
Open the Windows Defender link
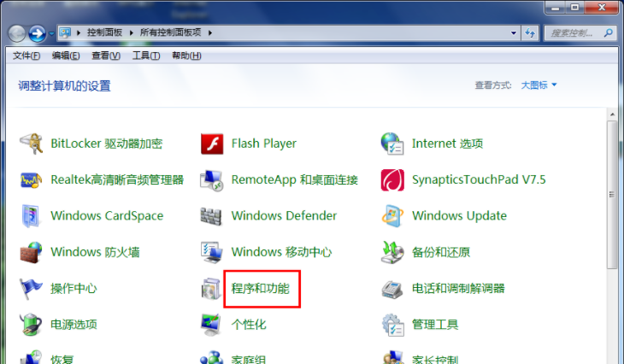(x=284, y=216)
